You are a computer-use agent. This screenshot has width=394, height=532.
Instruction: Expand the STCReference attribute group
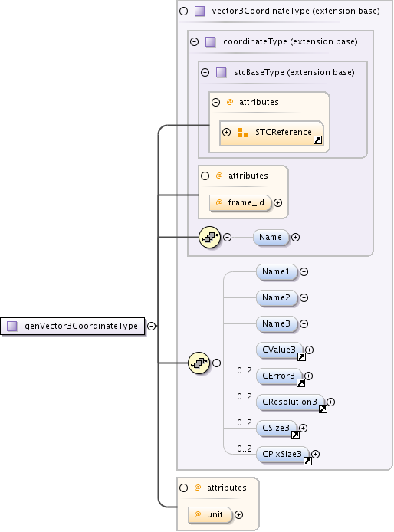(226, 133)
